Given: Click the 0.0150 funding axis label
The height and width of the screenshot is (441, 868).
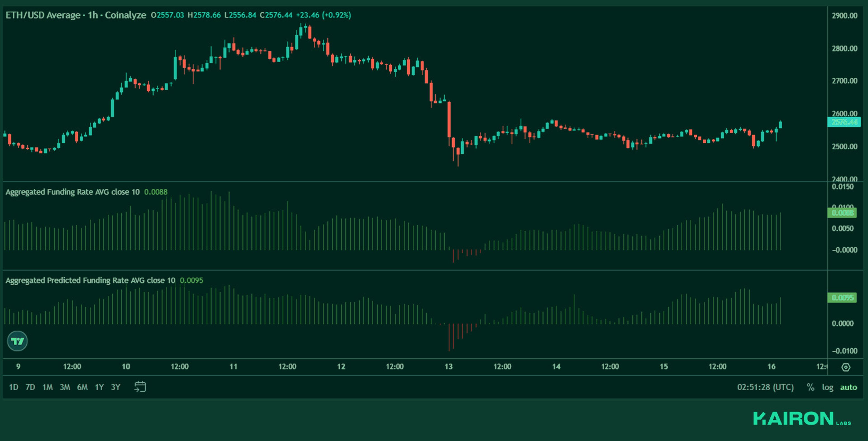Looking at the screenshot, I should pos(843,187).
